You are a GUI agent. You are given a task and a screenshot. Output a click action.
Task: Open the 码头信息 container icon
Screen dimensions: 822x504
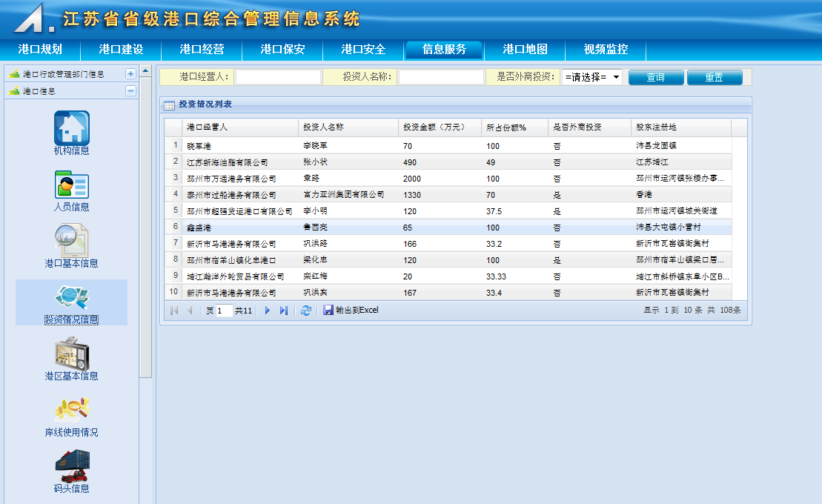point(71,465)
